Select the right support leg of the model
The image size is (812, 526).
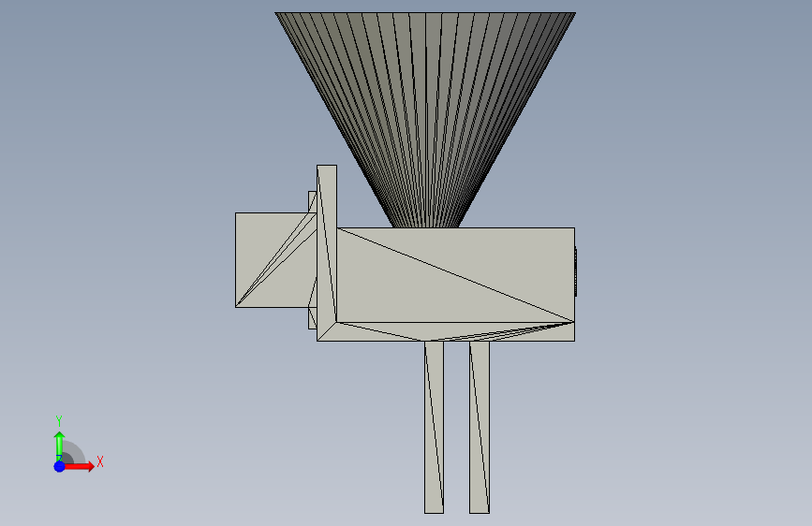pyautogui.click(x=480, y=427)
